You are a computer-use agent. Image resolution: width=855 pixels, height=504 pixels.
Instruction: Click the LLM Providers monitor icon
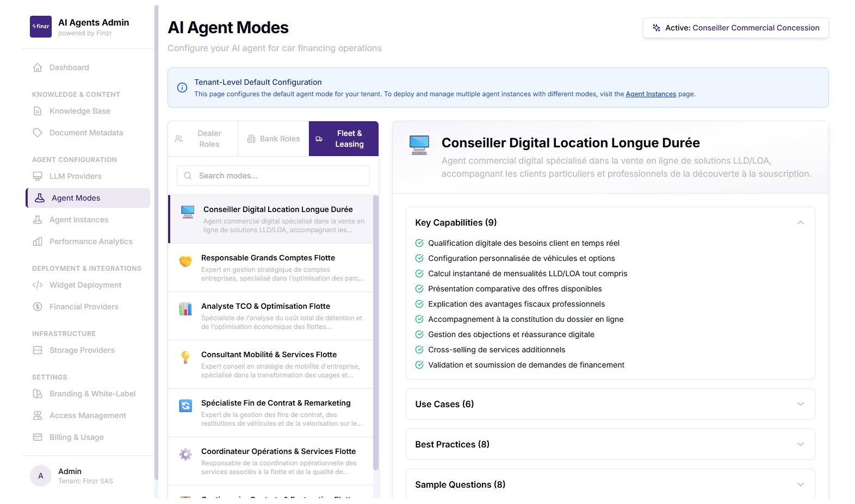(x=38, y=176)
